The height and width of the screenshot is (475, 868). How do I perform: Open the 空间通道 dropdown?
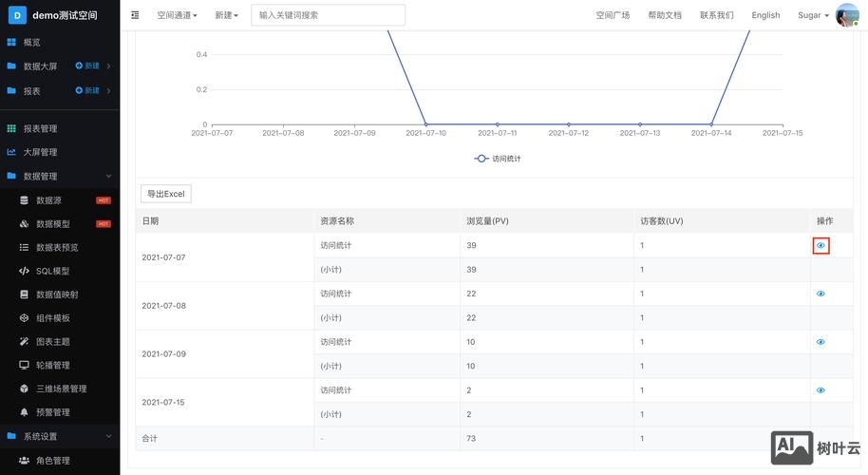[177, 15]
